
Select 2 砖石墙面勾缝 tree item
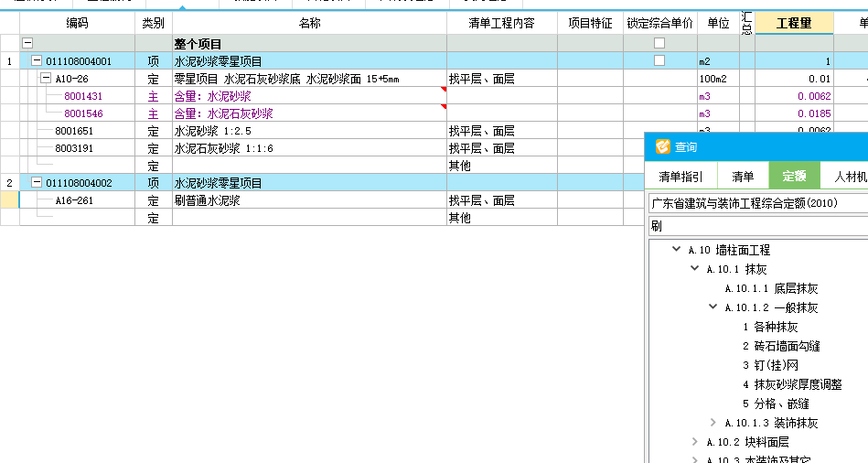(781, 346)
